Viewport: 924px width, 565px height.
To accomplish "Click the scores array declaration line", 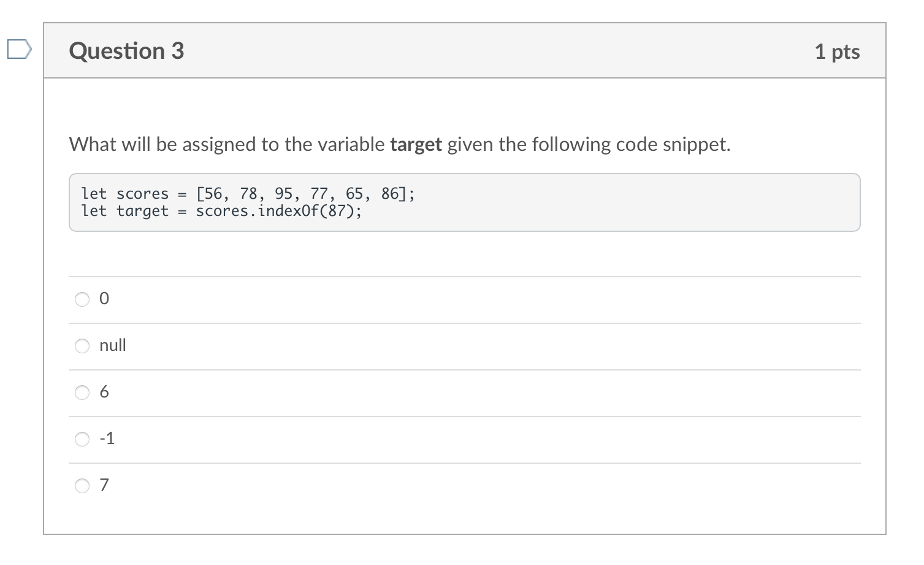I will (x=245, y=193).
